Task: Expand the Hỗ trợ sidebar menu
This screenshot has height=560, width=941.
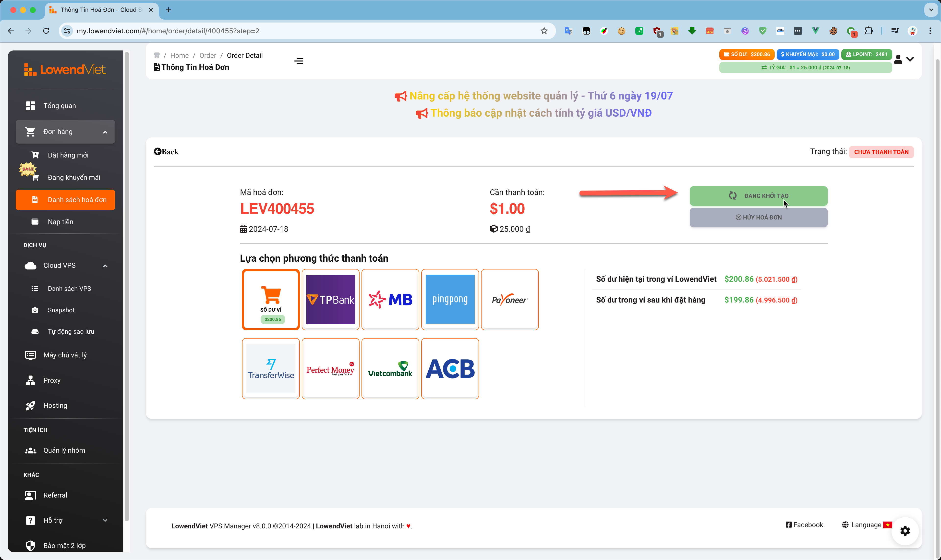Action: [105, 520]
